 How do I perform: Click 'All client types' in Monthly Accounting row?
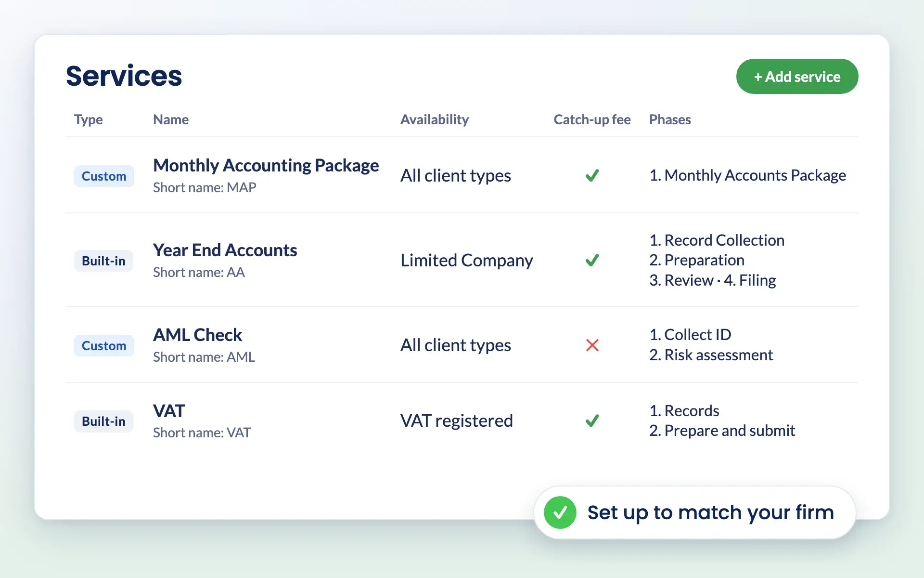pyautogui.click(x=456, y=175)
